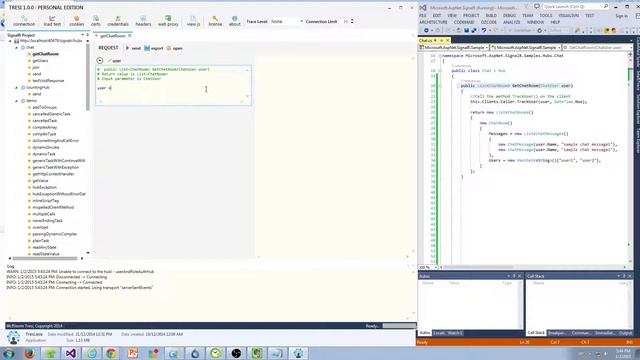640x360 pixels.
Task: Open the web proxy settings
Action: tap(168, 21)
